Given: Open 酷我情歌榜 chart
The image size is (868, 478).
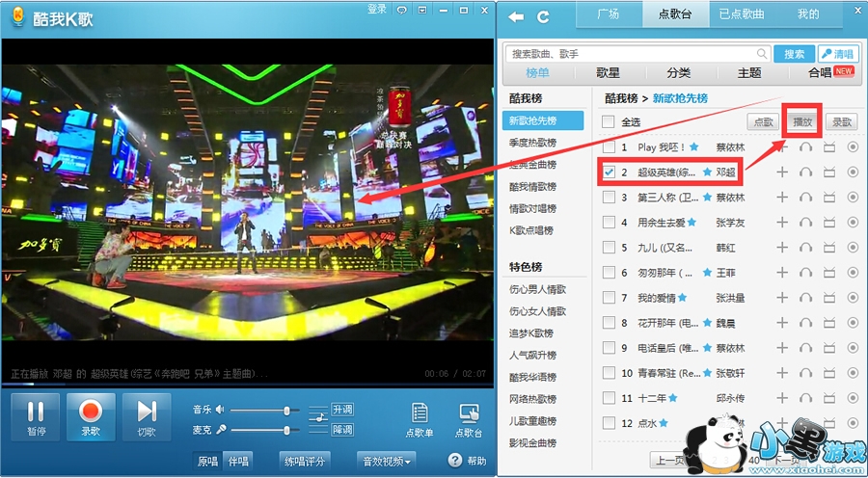Looking at the screenshot, I should click(532, 187).
